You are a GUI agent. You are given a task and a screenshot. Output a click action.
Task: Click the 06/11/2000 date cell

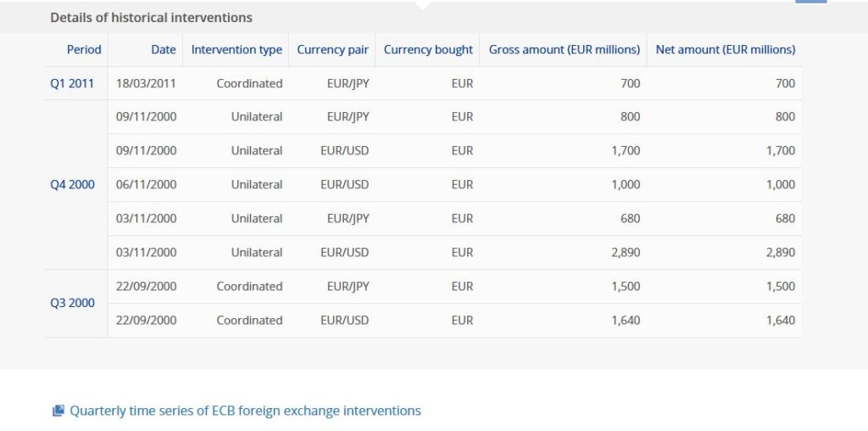(146, 184)
